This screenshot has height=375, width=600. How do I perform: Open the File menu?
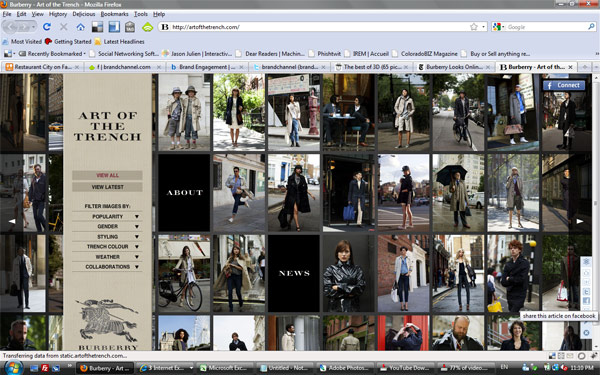[x=7, y=14]
